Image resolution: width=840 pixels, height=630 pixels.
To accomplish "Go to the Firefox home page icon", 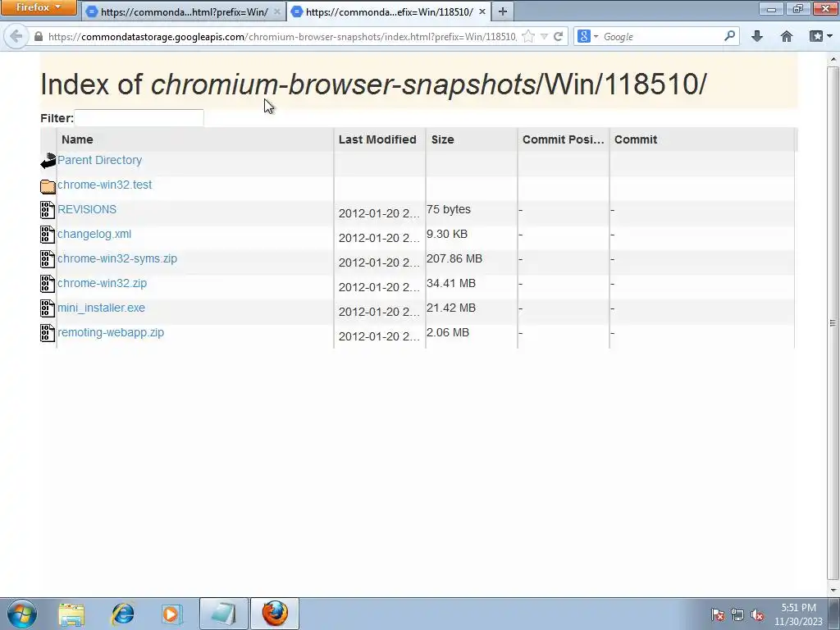I will coord(787,36).
